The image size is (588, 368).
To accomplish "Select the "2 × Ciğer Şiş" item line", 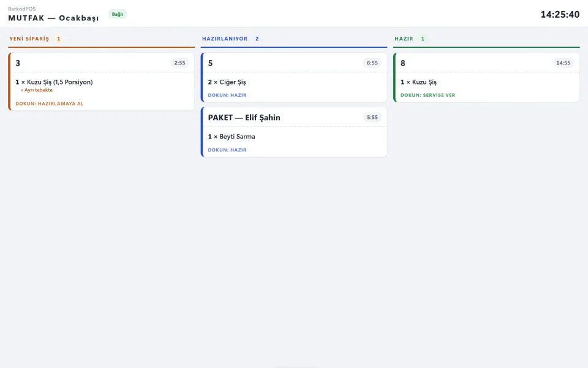I will point(227,82).
